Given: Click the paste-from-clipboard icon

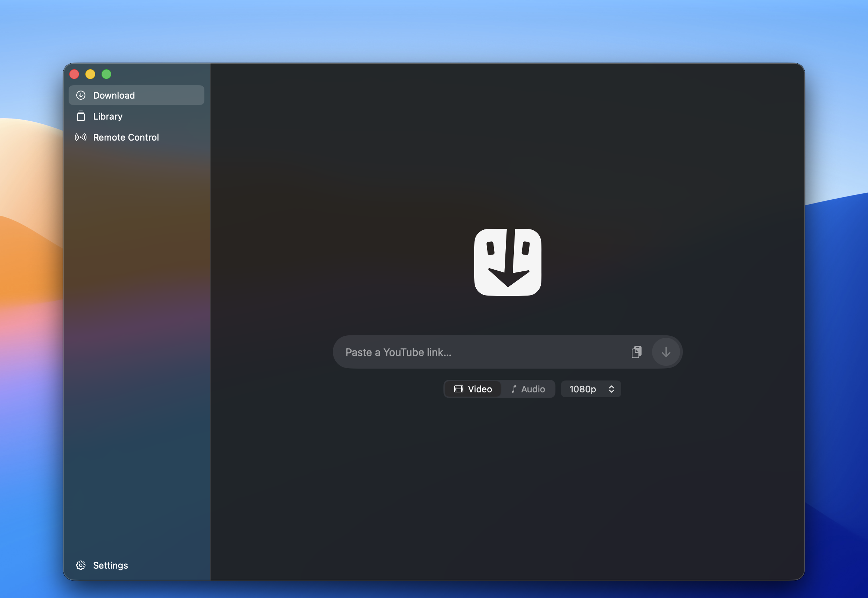Looking at the screenshot, I should pyautogui.click(x=636, y=352).
